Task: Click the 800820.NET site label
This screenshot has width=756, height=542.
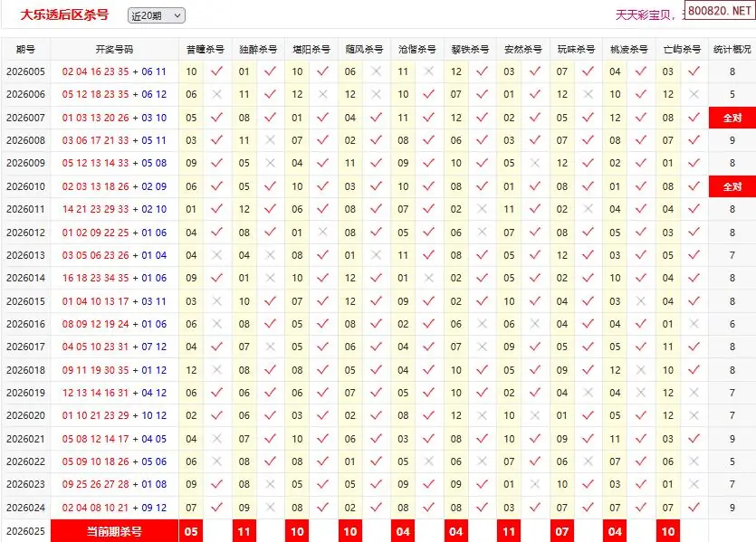Action: [719, 12]
